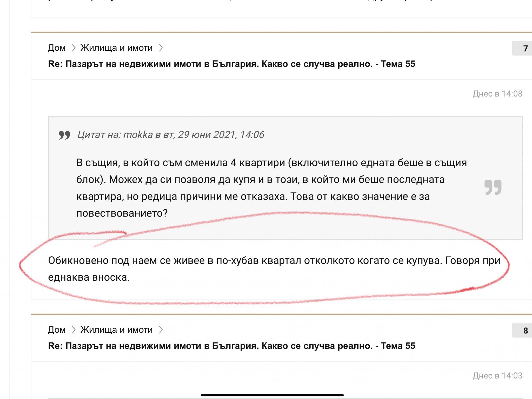Click the Днес в 14:03 timestamp
532x399 pixels.
497,376
